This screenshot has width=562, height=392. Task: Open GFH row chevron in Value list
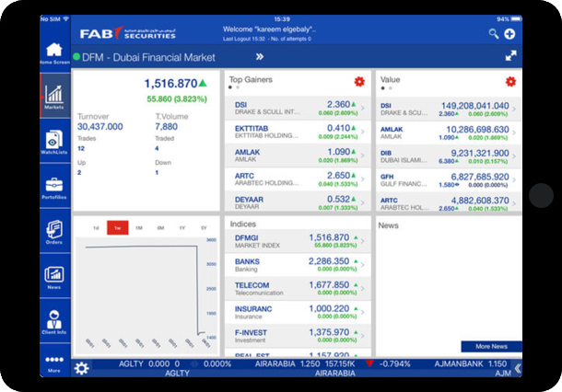click(514, 179)
